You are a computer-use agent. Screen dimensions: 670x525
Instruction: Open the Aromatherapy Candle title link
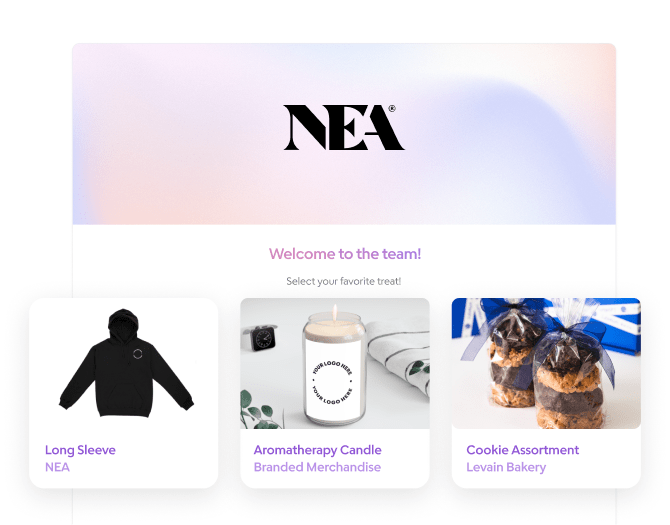click(317, 450)
